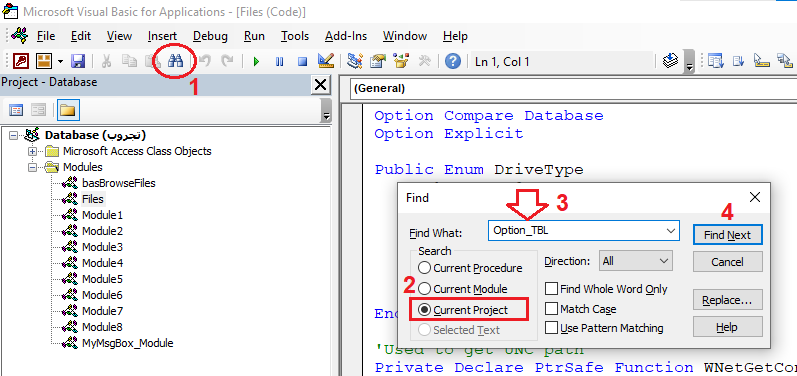
Task: Select Module4 in the project tree
Action: pos(102,263)
